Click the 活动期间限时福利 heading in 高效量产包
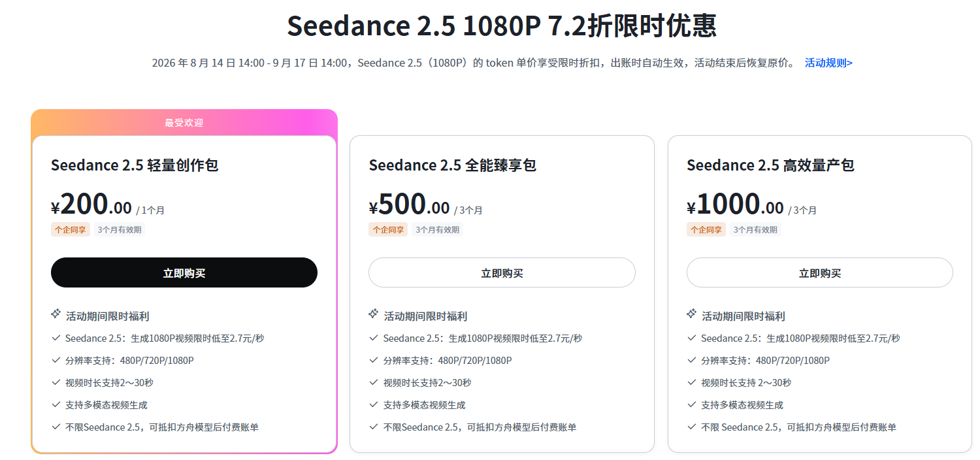Image resolution: width=980 pixels, height=460 pixels. click(743, 316)
